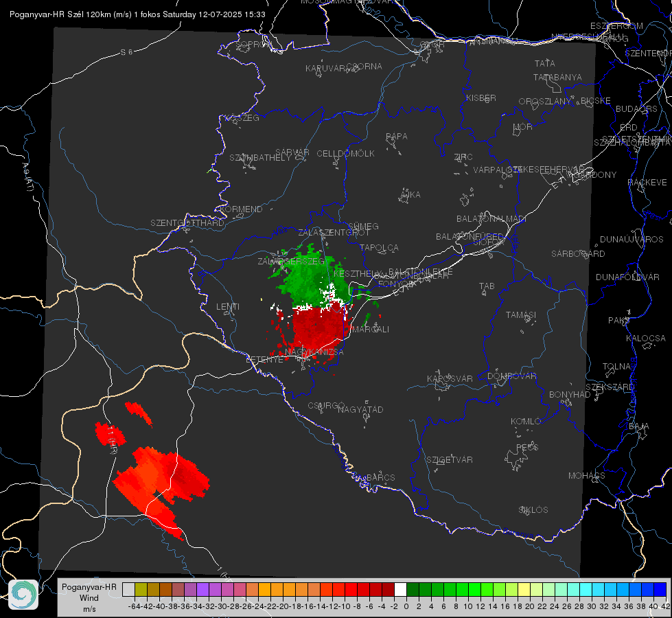Click the KAPOSVAR city label
The width and height of the screenshot is (672, 618).
(x=450, y=378)
